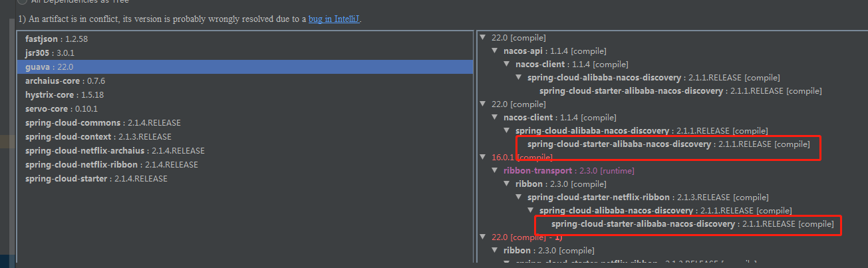
Task: Select the first red-boxed spring-cloud-starter-alibaba-nacos-discovery item
Action: pyautogui.click(x=668, y=144)
